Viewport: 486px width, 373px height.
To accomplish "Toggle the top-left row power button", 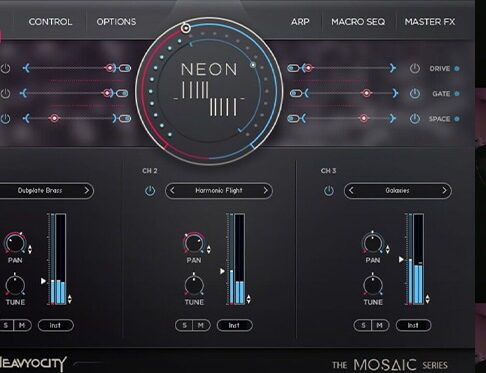I will pos(5,69).
